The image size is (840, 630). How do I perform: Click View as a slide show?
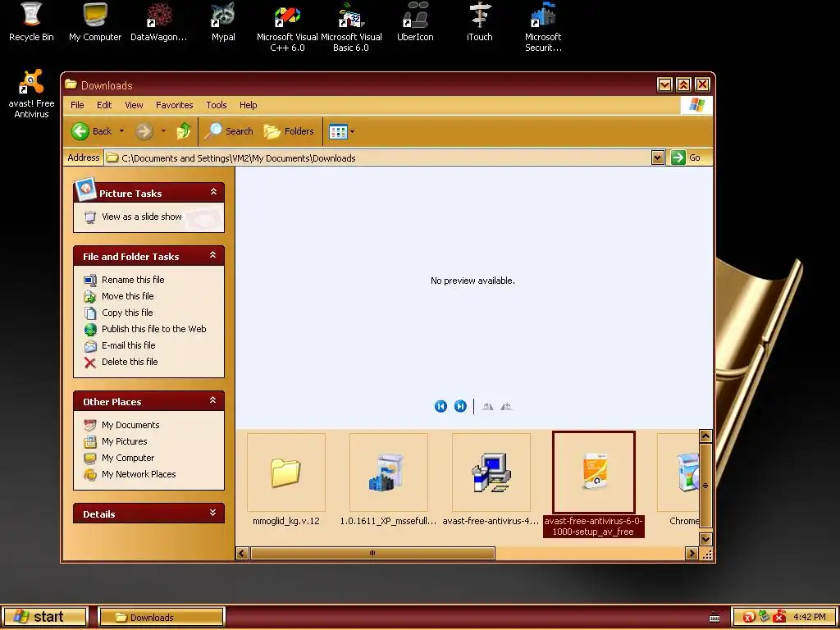pyautogui.click(x=141, y=217)
